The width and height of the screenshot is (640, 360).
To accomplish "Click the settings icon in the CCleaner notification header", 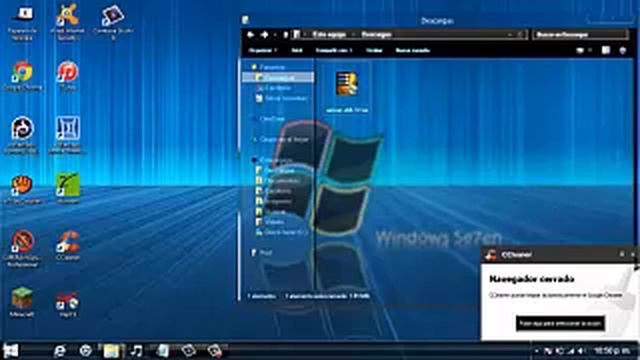I will tap(622, 254).
